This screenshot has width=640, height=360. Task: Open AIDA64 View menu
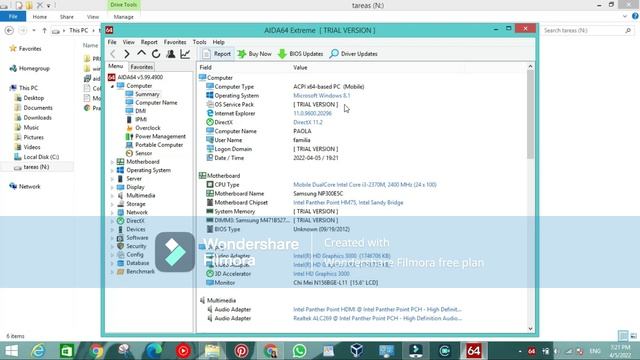129,42
